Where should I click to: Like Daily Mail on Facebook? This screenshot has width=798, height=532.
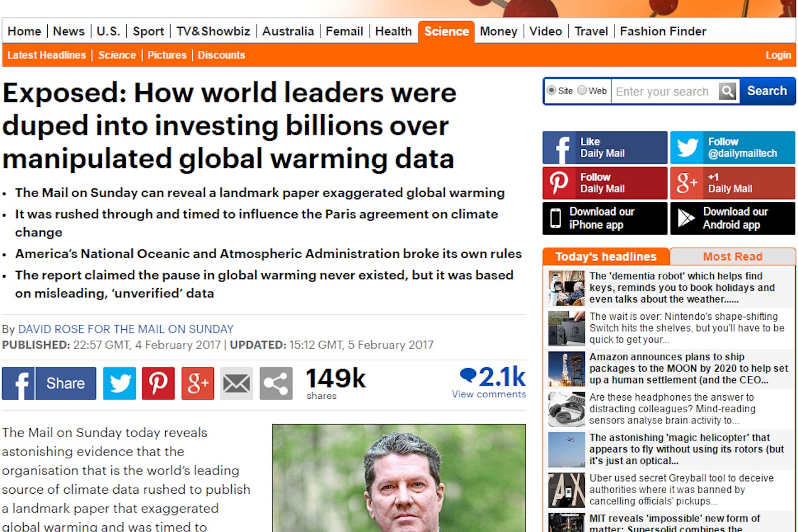[605, 147]
